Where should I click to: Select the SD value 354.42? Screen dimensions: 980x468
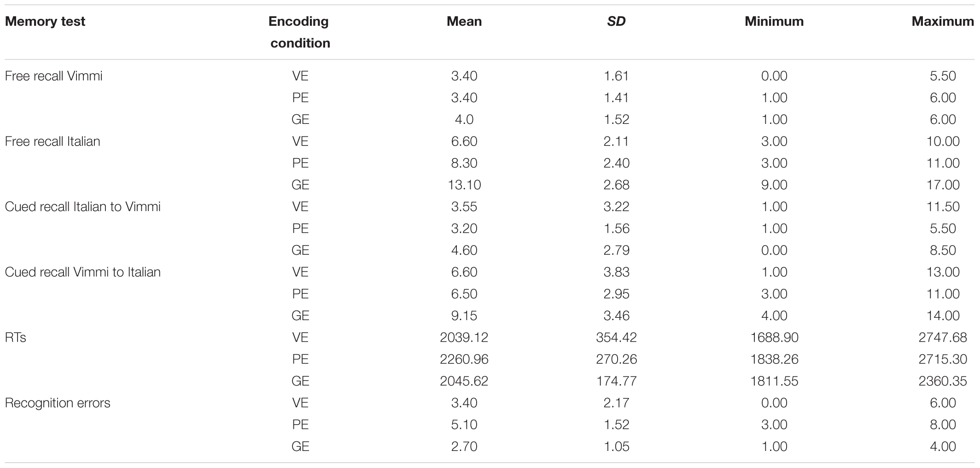(x=616, y=338)
